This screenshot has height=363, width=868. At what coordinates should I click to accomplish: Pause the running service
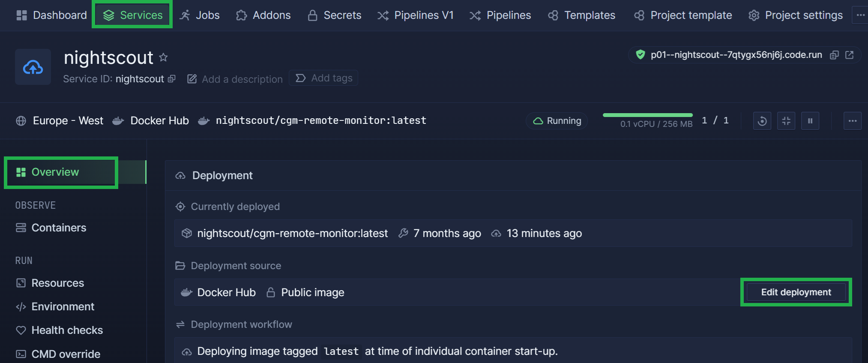click(810, 121)
